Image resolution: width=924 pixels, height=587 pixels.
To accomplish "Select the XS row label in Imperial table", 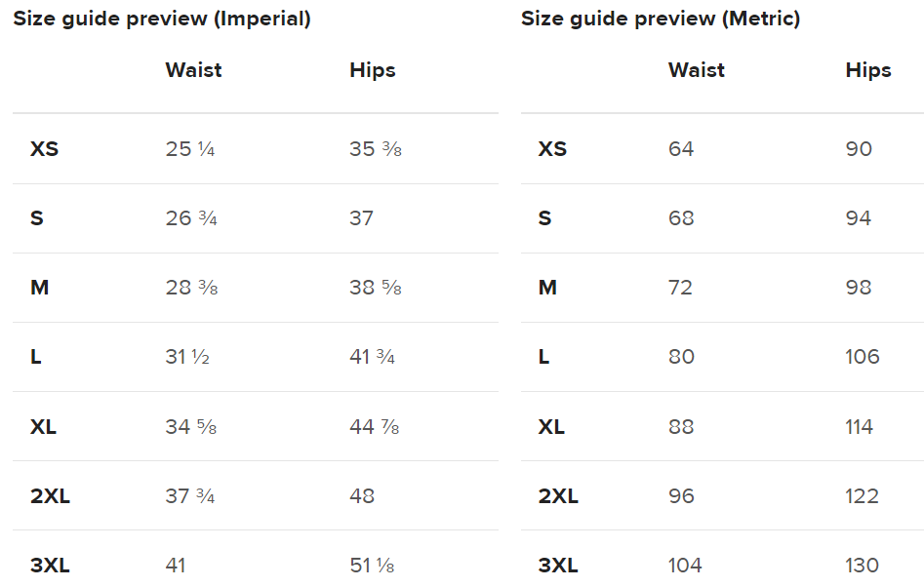I will [x=45, y=149].
